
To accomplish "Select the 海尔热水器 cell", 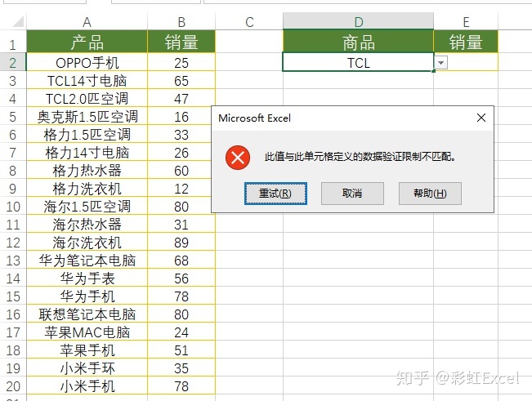I will pyautogui.click(x=87, y=225).
